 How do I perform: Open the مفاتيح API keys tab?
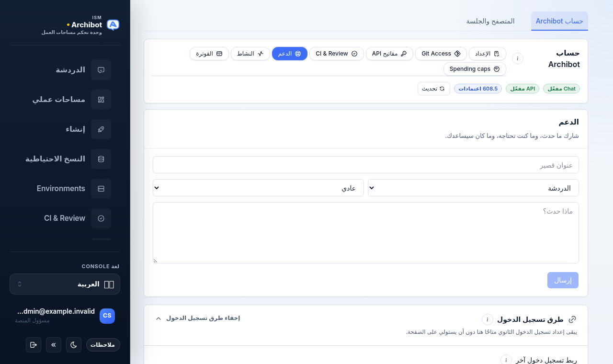tap(389, 54)
